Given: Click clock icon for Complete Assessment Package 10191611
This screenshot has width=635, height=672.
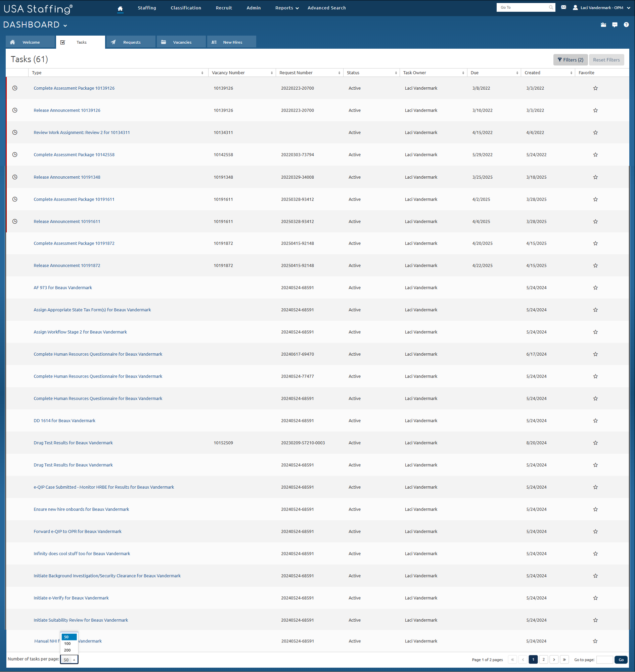Looking at the screenshot, I should [x=15, y=199].
